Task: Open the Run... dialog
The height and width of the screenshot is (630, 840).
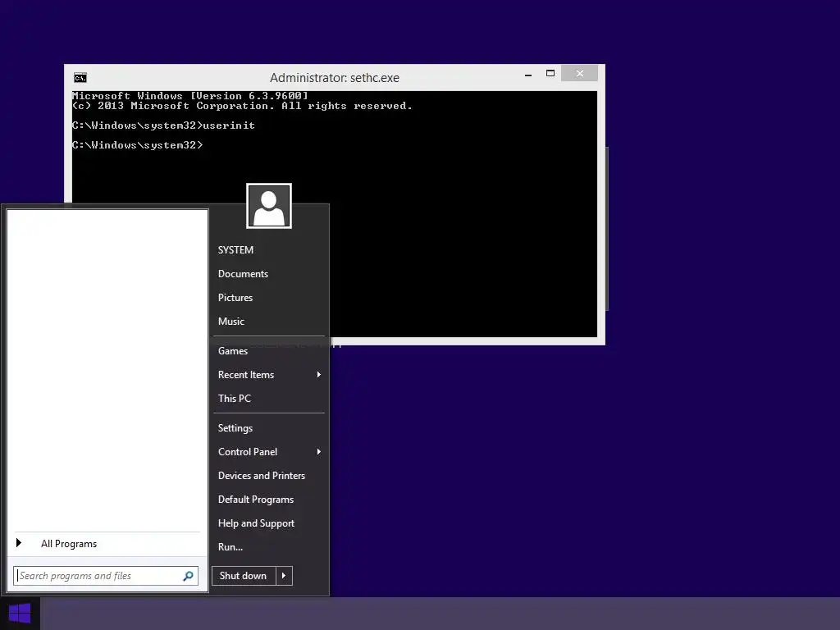Action: pos(231,547)
